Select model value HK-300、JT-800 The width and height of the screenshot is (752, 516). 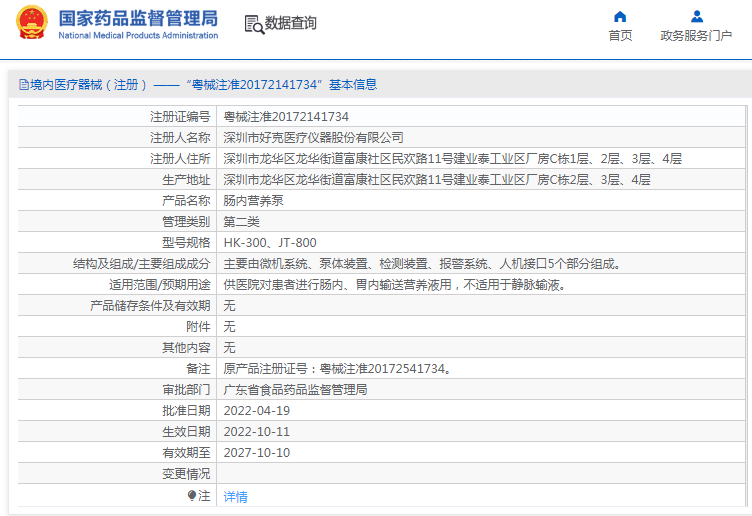point(270,243)
